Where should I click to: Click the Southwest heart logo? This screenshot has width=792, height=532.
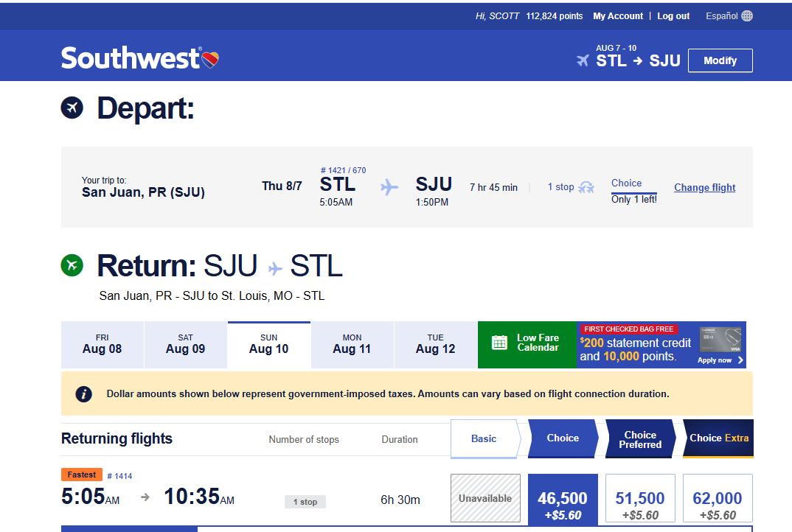pyautogui.click(x=210, y=59)
